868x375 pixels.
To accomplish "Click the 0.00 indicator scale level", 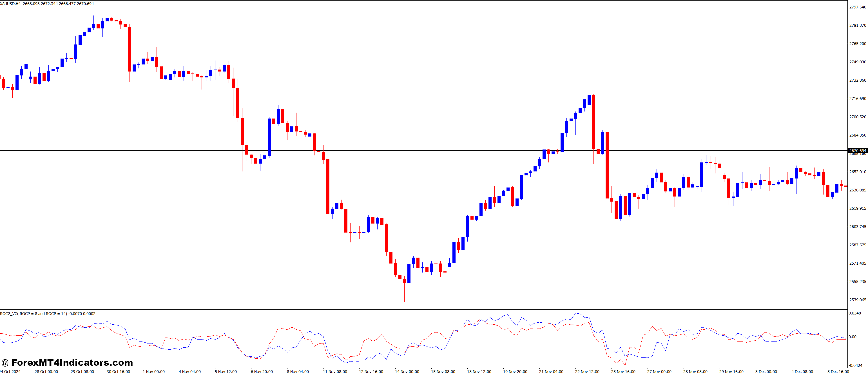I will click(852, 337).
